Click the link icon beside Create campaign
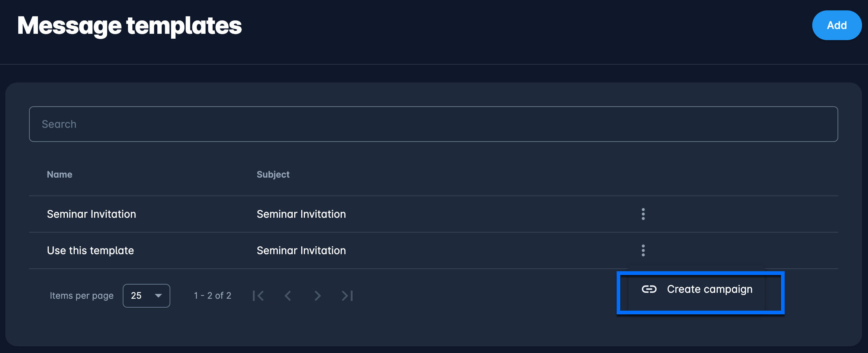 (x=649, y=289)
